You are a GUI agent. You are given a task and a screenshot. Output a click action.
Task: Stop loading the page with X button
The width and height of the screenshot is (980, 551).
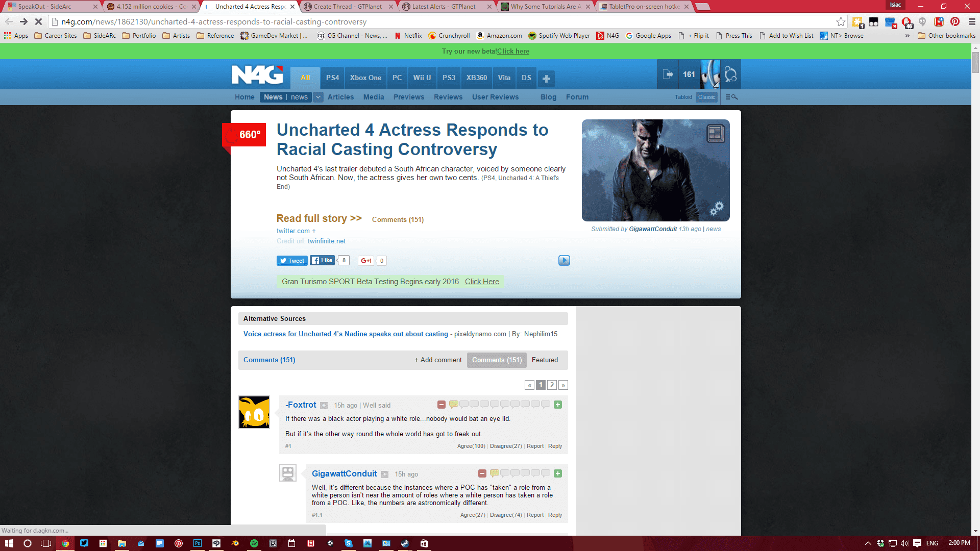point(38,21)
